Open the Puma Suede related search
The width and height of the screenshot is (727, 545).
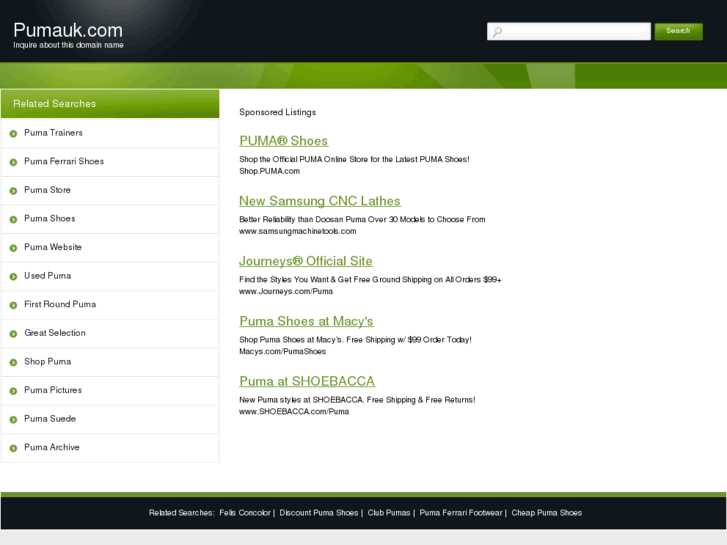click(x=50, y=419)
